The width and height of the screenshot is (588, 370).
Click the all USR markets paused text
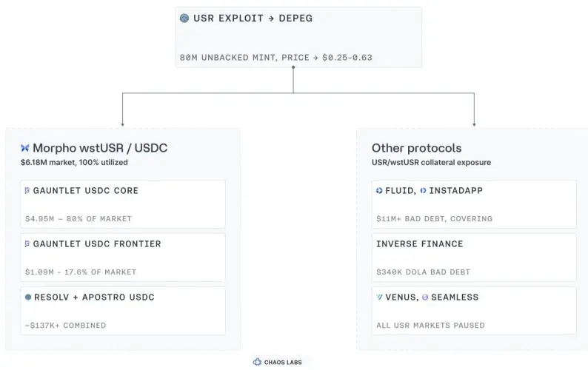click(430, 325)
